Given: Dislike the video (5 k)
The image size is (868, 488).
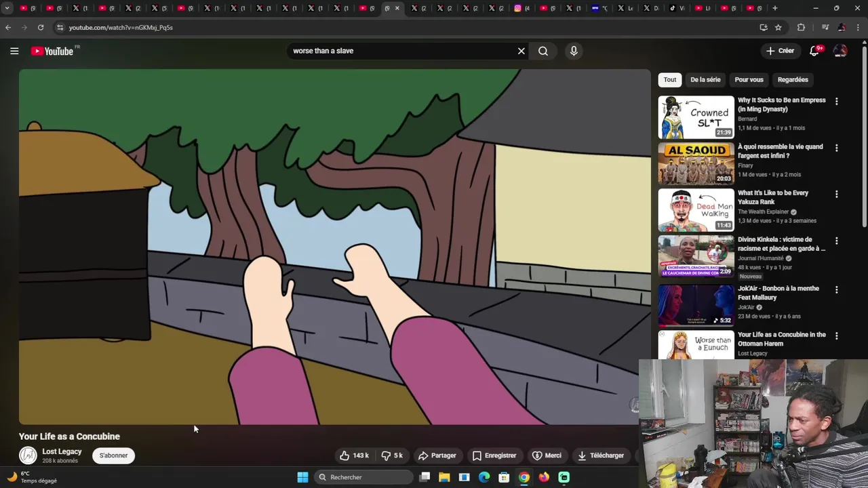Looking at the screenshot, I should [x=393, y=455].
